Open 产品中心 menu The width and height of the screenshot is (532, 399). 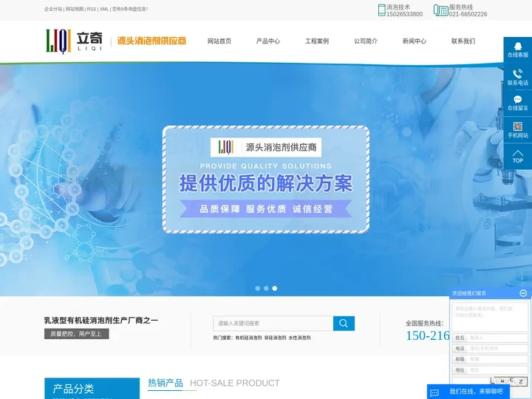click(268, 41)
